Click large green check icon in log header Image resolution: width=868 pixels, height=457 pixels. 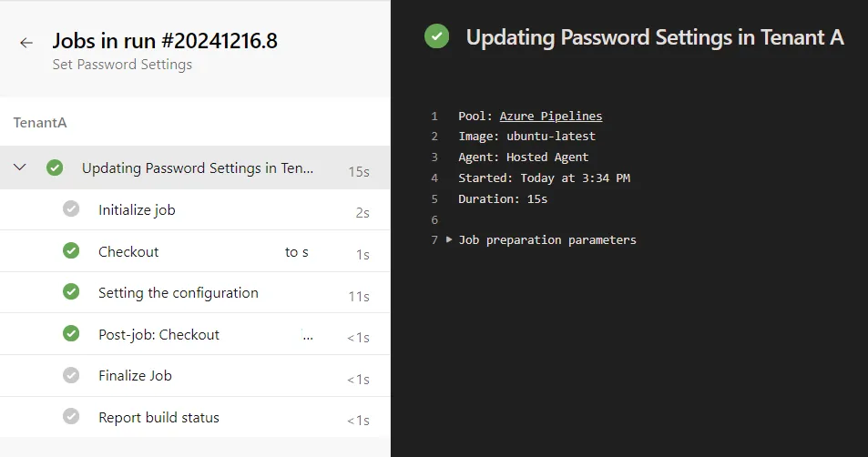[x=437, y=37]
